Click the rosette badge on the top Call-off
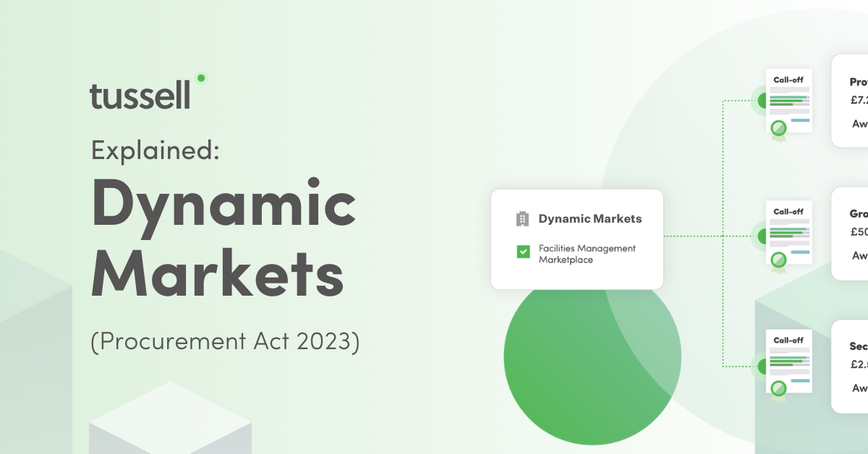 779,129
